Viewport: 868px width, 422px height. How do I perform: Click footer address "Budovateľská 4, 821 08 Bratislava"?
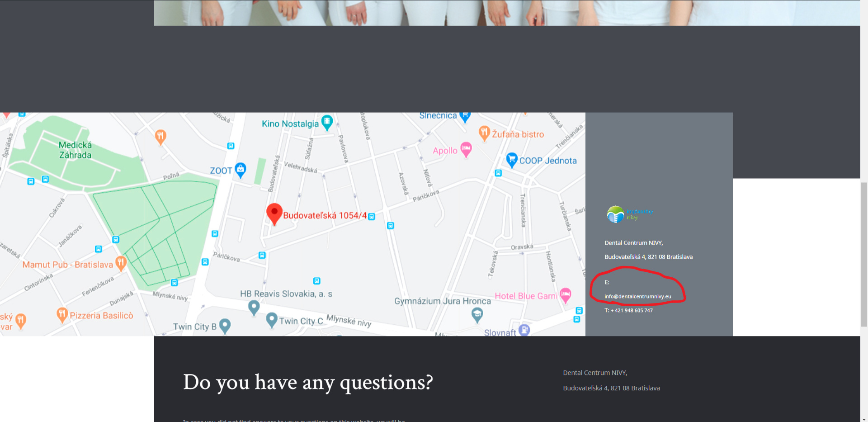[x=611, y=388]
